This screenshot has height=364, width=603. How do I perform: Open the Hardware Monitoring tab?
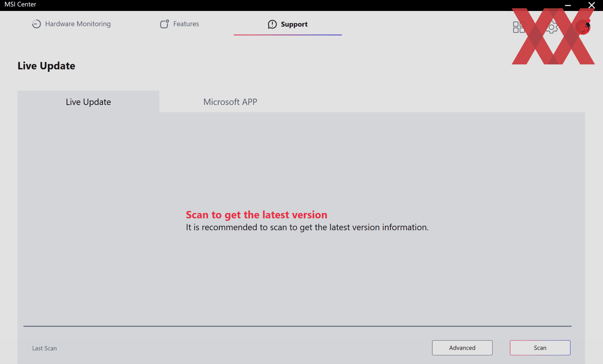coord(71,24)
